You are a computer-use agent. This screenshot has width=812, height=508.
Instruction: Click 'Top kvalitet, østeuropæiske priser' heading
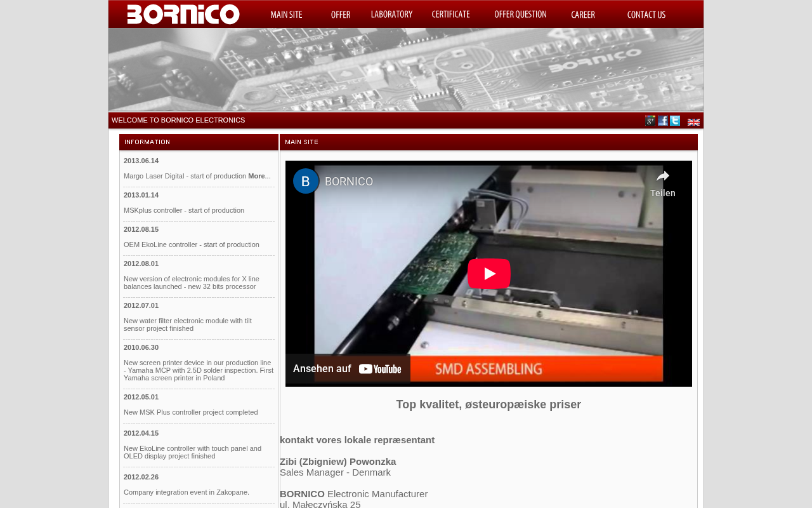488,404
